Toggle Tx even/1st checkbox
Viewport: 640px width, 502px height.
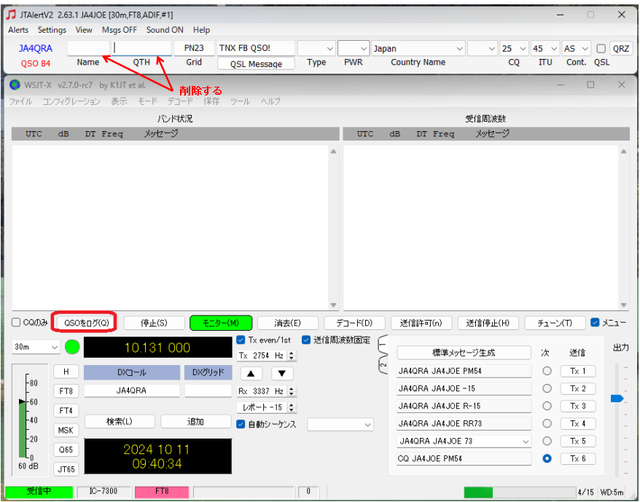[241, 340]
